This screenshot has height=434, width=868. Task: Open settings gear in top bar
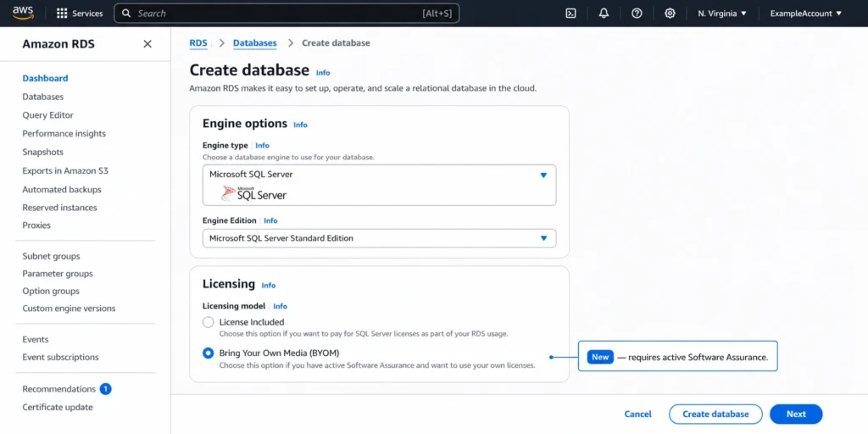tap(670, 14)
